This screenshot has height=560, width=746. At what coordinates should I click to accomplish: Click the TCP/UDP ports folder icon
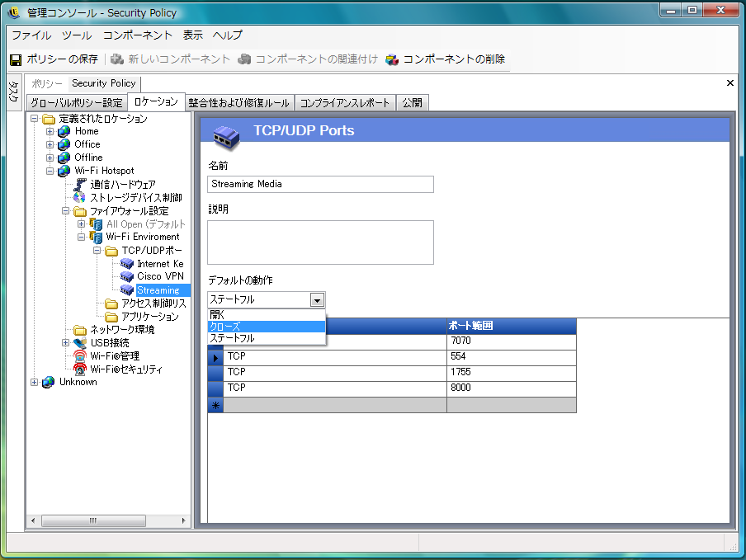(x=111, y=251)
